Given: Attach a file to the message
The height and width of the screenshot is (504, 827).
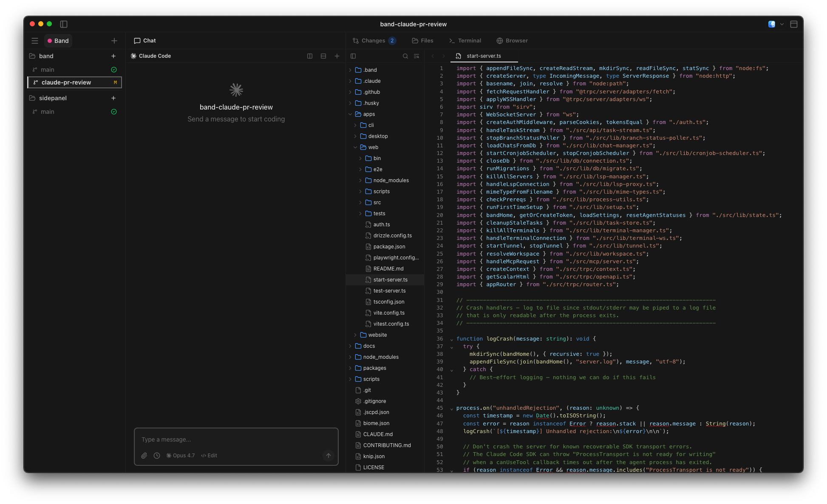Looking at the screenshot, I should (144, 456).
